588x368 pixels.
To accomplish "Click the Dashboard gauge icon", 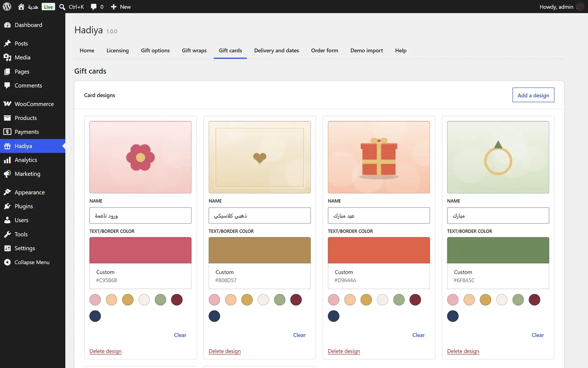I will [7, 25].
